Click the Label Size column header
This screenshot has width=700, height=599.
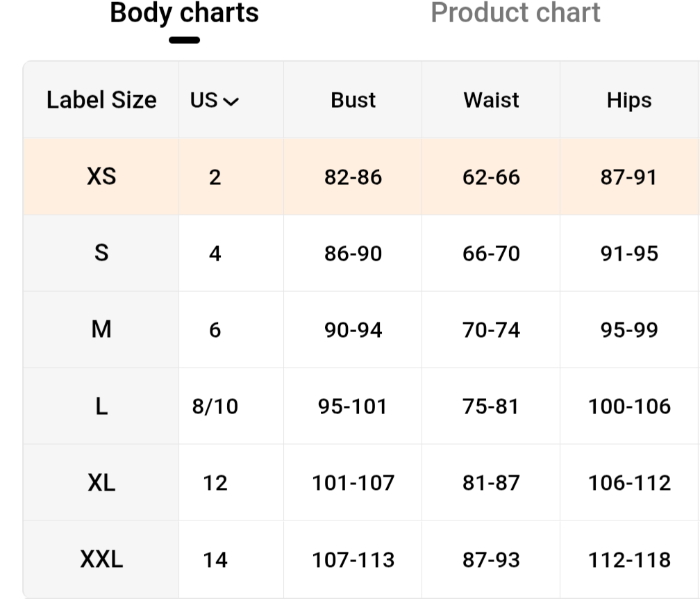pyautogui.click(x=101, y=100)
